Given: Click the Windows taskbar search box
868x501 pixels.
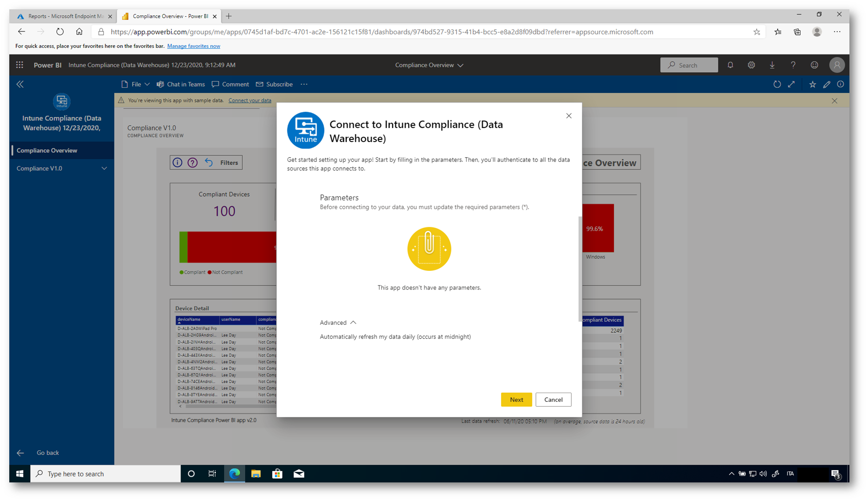Looking at the screenshot, I should [105, 474].
